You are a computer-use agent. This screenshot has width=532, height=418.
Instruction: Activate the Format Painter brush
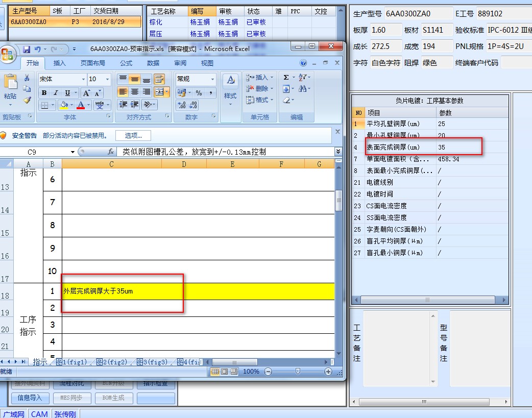pos(27,100)
